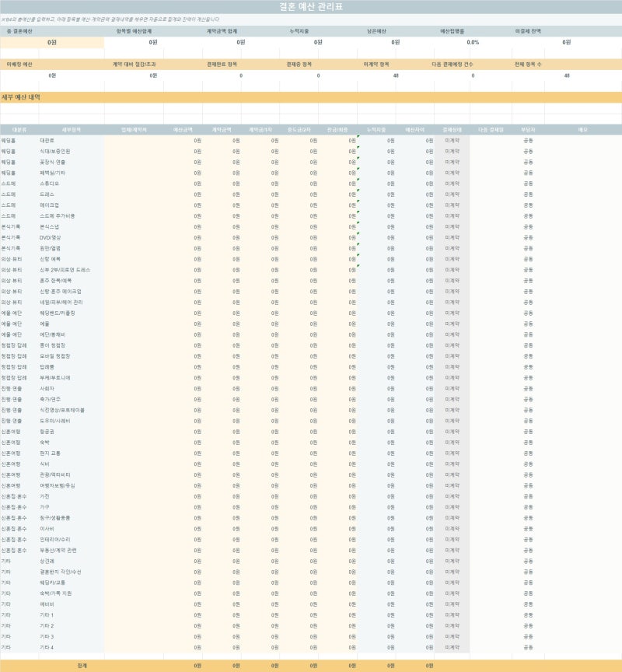This screenshot has height=672, width=622.
Task: Click the 기타 4 item cell
Action: tap(71, 647)
